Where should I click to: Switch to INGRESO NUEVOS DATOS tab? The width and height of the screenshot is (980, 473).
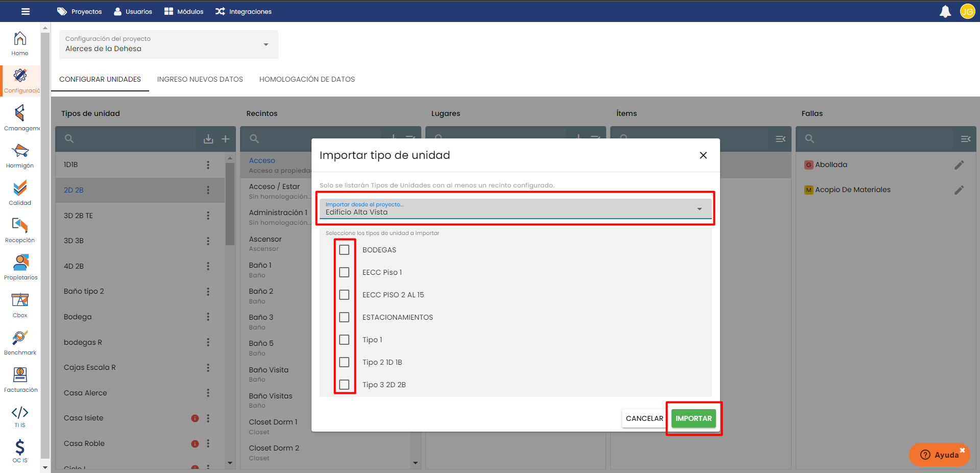(200, 79)
